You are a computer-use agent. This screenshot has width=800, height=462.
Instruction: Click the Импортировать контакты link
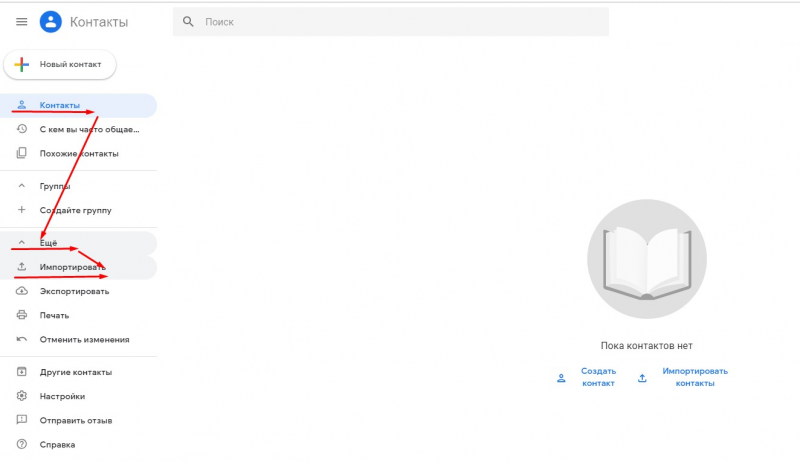695,377
